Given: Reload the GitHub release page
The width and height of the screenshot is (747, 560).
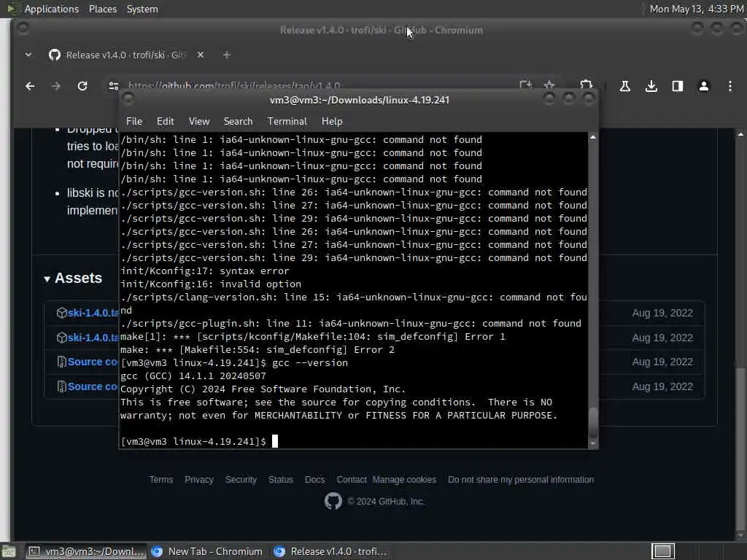Looking at the screenshot, I should pos(82,86).
